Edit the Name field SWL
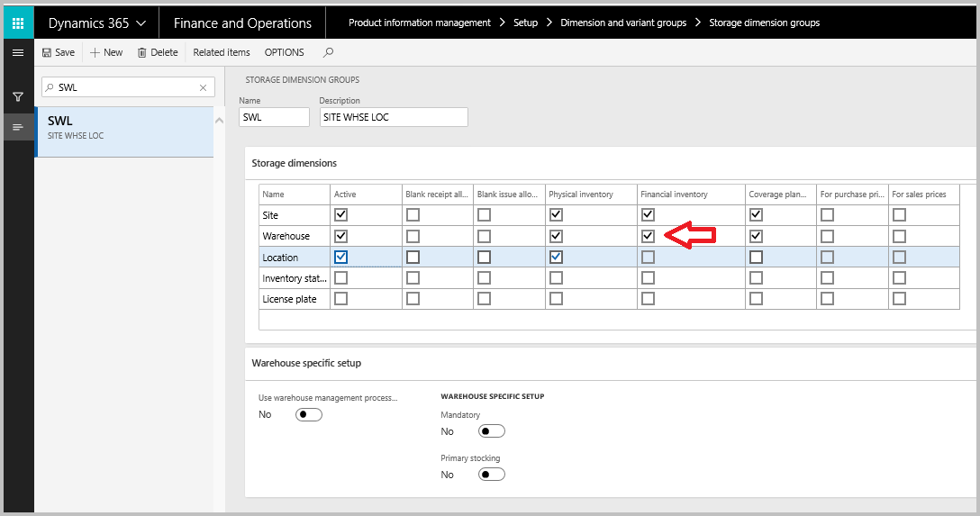 pos(274,117)
